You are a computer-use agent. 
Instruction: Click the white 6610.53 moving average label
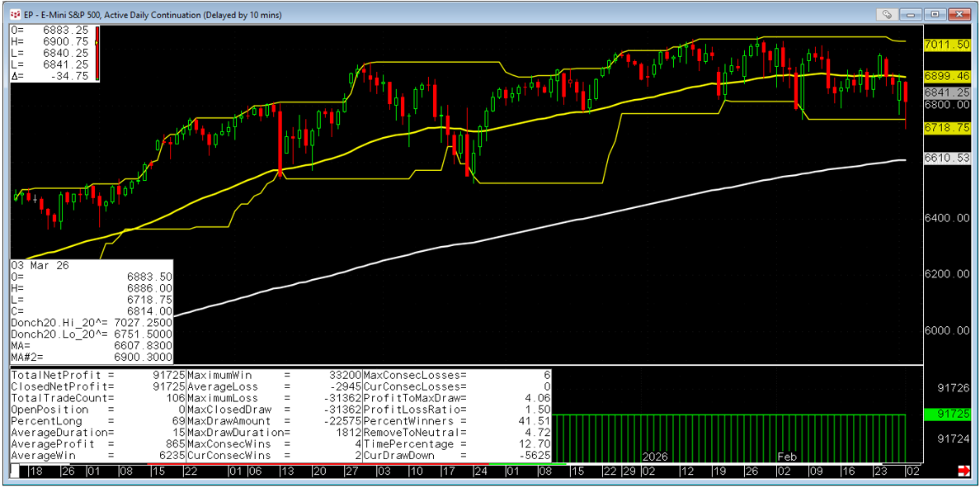[947, 158]
